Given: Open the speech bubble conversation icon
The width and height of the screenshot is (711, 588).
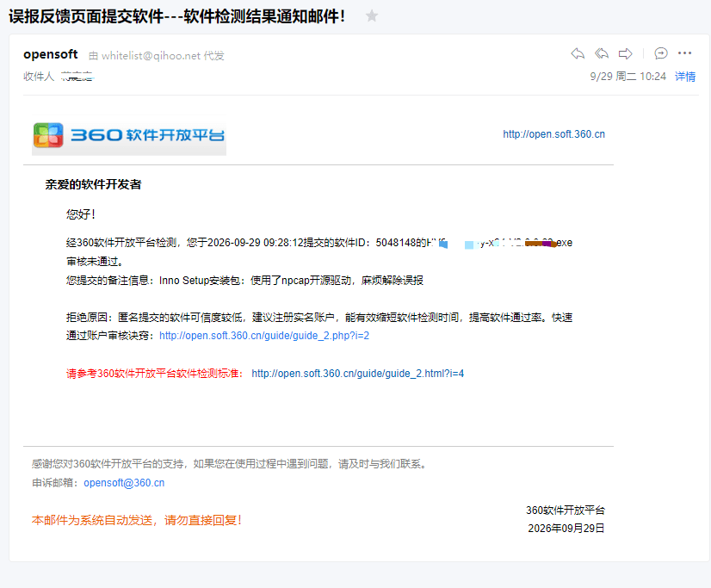Looking at the screenshot, I should [661, 53].
